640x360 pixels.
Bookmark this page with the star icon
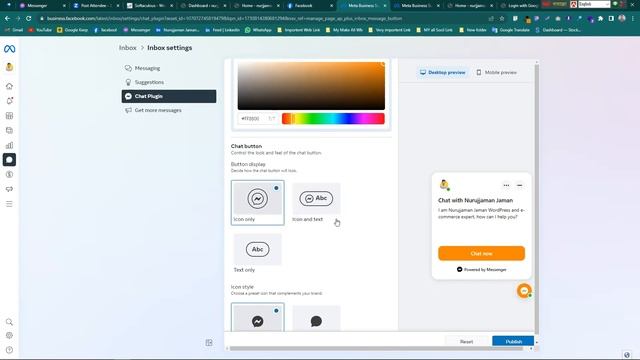(x=502, y=18)
